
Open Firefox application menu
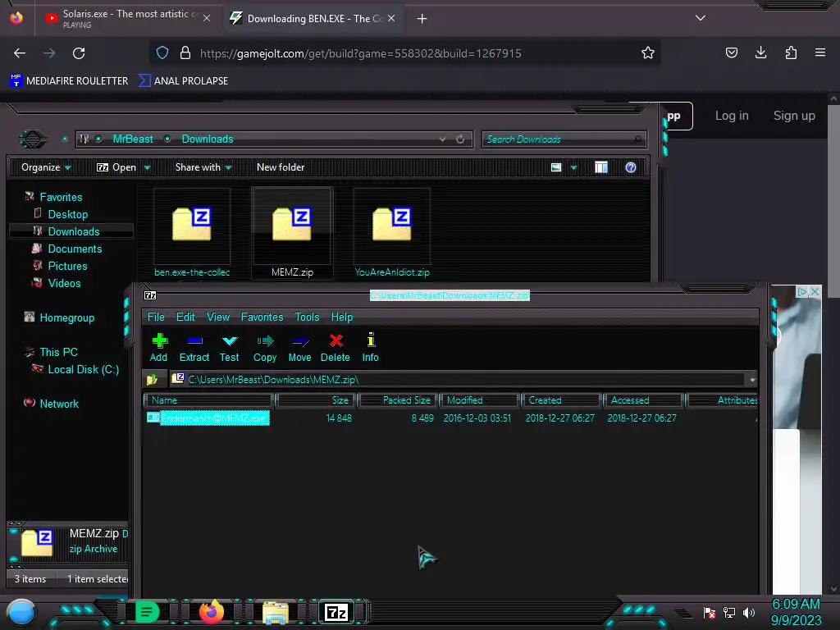[x=820, y=52]
